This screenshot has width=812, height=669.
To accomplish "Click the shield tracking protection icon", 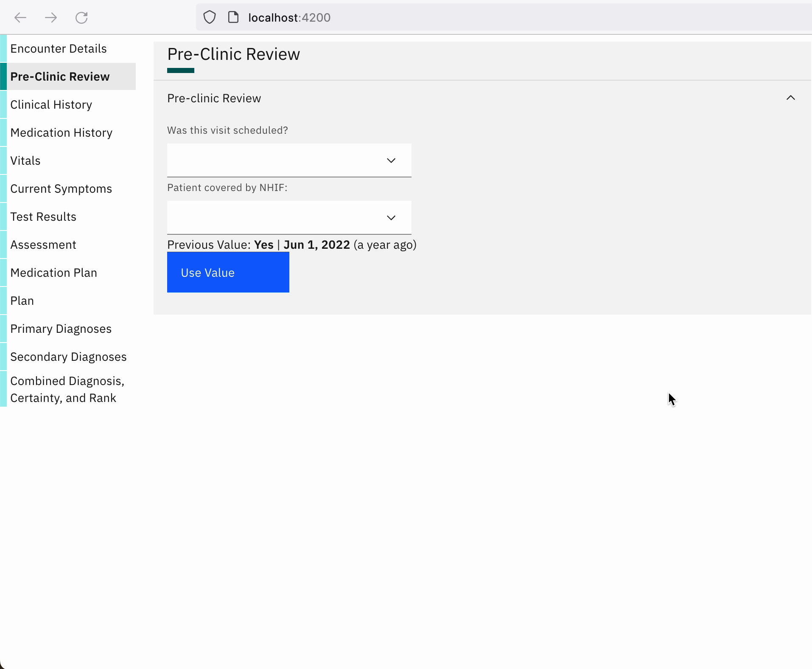I will (x=210, y=17).
